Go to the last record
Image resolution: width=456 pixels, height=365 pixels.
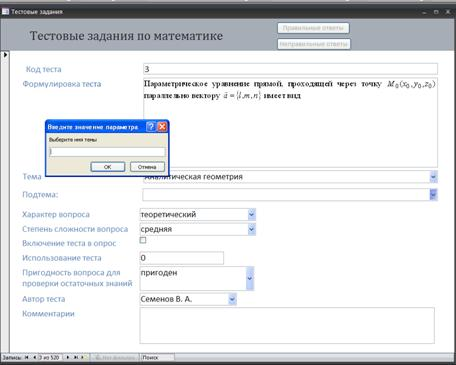pyautogui.click(x=76, y=357)
